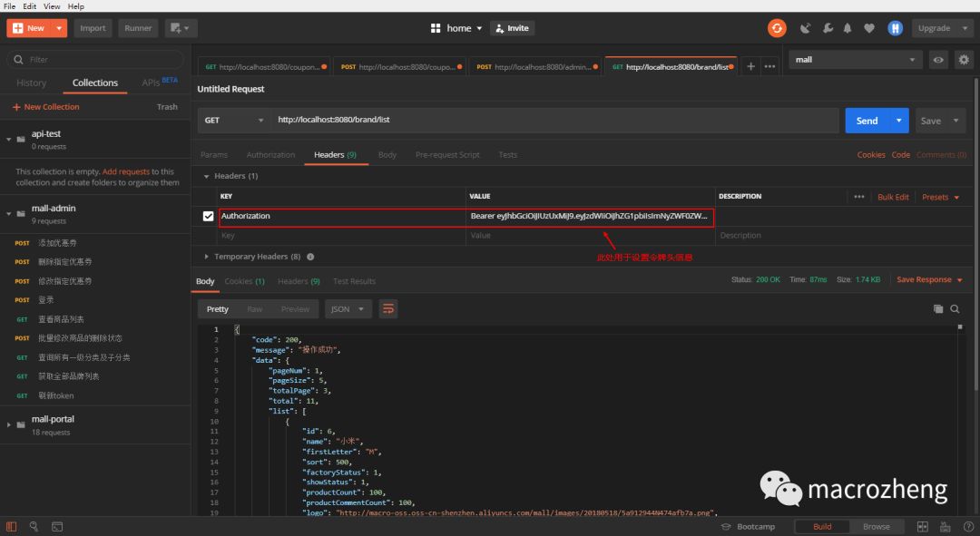Open the wrench settings icon
This screenshot has width=980, height=536.
tap(828, 28)
